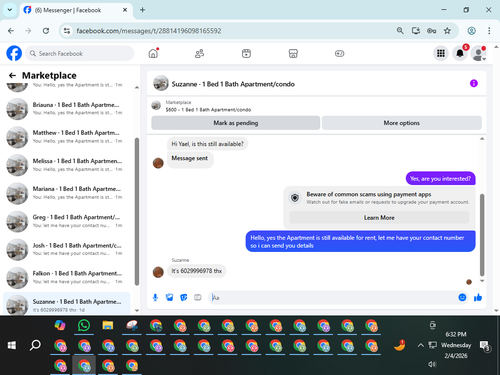Click the chat messages scrollbar

pos(482,235)
